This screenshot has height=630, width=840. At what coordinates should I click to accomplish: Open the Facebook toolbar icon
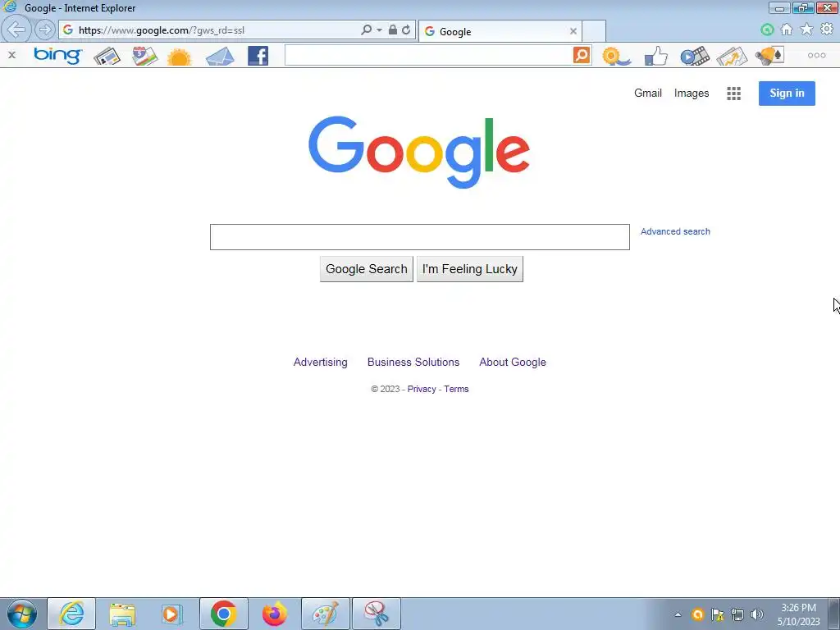point(258,56)
